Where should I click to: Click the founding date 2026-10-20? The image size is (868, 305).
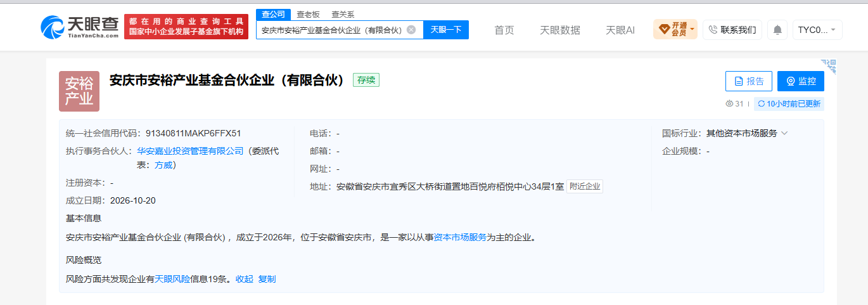point(133,200)
